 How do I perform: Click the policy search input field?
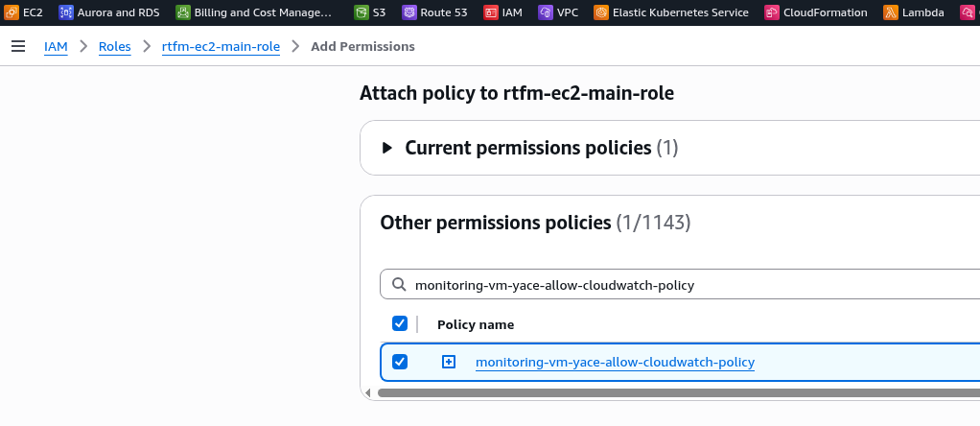[671, 285]
